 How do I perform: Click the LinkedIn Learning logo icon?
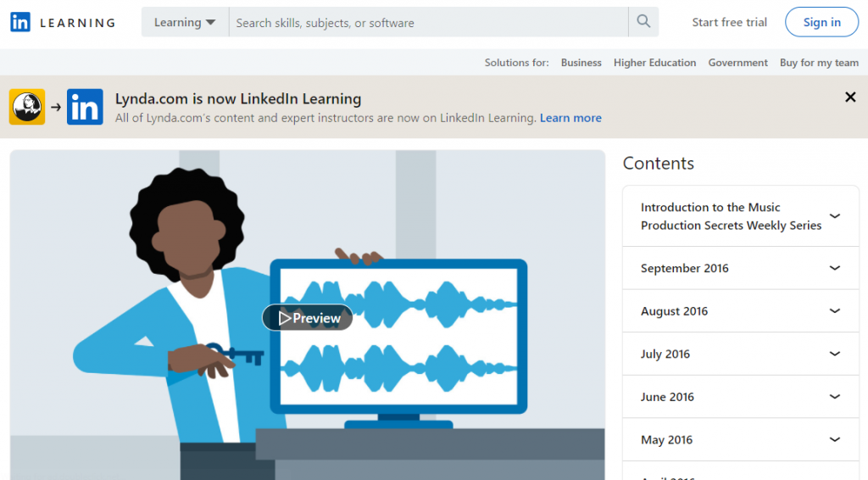[20, 23]
